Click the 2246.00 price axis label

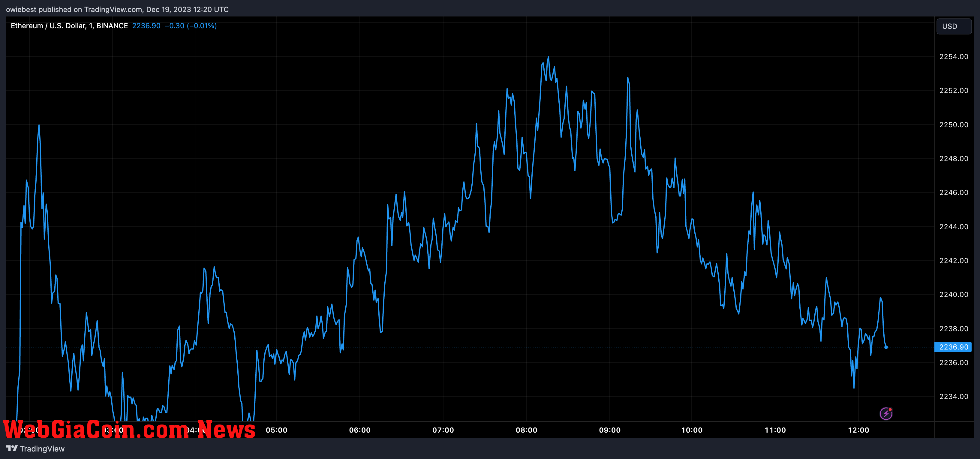[954, 192]
